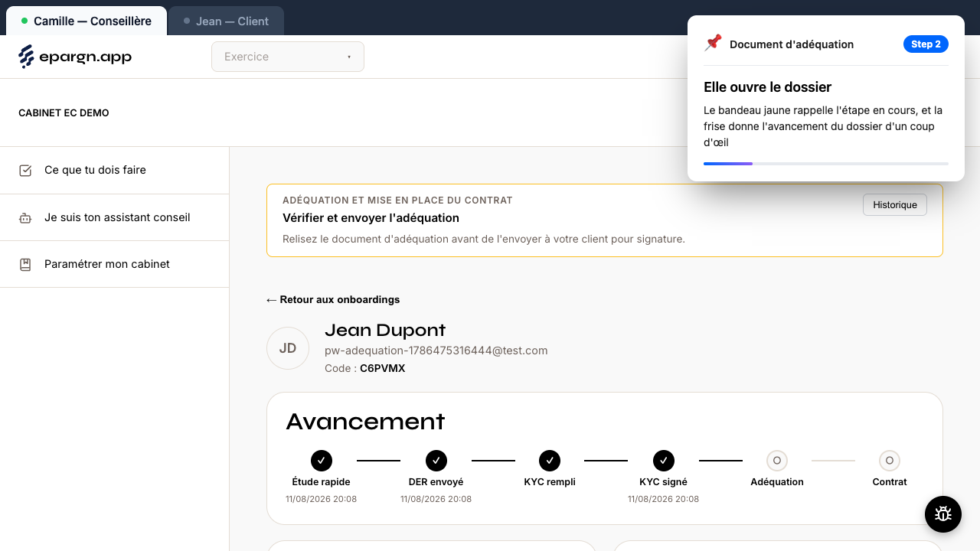This screenshot has height=551, width=980.
Task: Click the JD avatar circle
Action: tap(288, 348)
